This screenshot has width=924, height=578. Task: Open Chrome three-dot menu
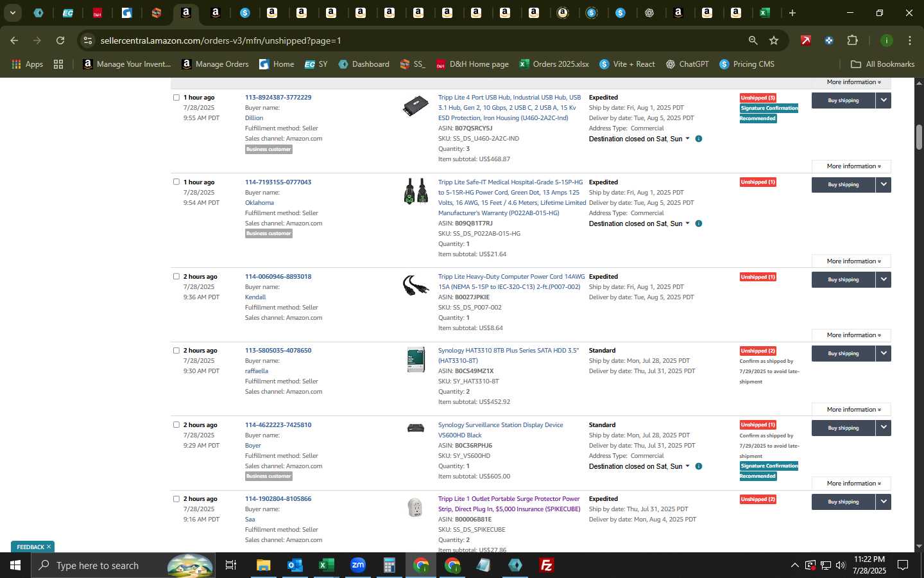pyautogui.click(x=909, y=40)
